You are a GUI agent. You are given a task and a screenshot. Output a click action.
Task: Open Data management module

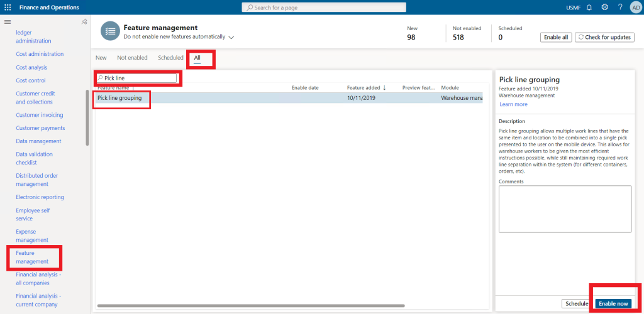38,141
